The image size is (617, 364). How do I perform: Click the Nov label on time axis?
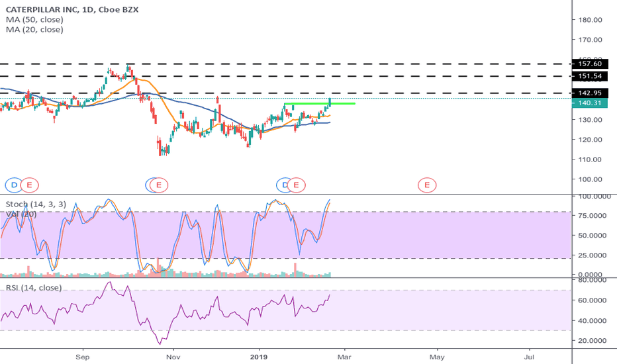pos(173,357)
